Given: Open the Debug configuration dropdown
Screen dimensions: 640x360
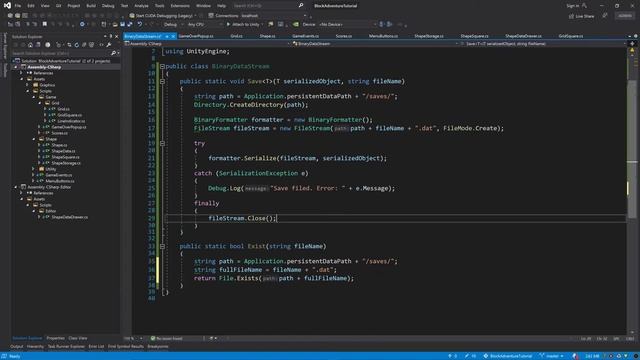Looking at the screenshot, I should click(x=173, y=24).
